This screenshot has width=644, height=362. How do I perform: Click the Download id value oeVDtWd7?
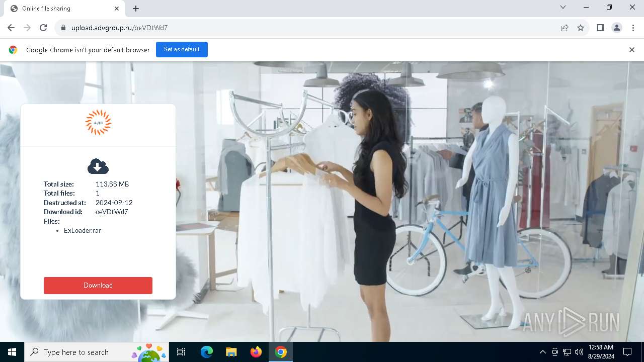point(112,212)
